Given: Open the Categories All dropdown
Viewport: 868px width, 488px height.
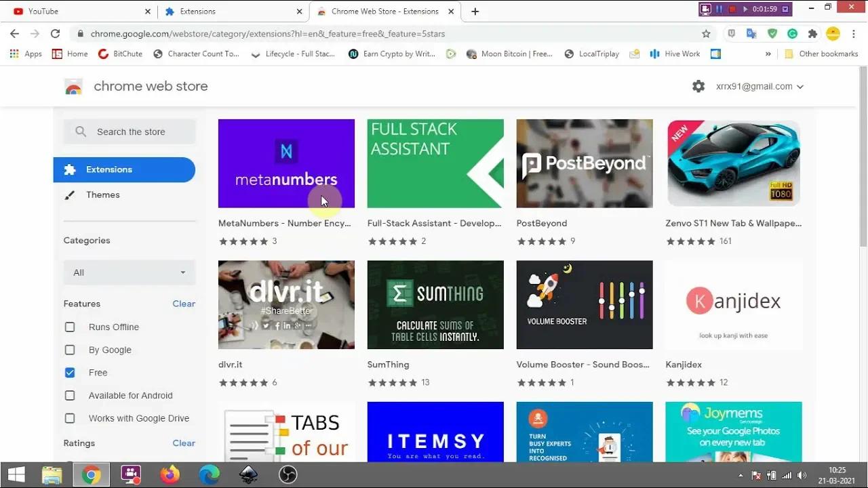Looking at the screenshot, I should pos(130,272).
